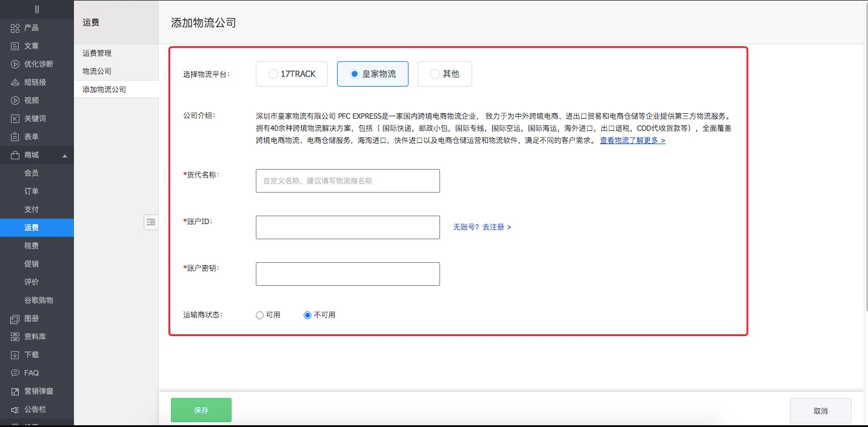Follow the 去注册 registration link
Image resolution: width=868 pixels, height=427 pixels.
coord(495,227)
